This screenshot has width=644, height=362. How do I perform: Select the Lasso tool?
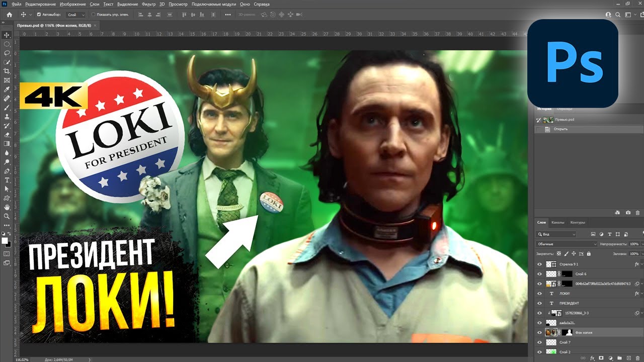[7, 53]
